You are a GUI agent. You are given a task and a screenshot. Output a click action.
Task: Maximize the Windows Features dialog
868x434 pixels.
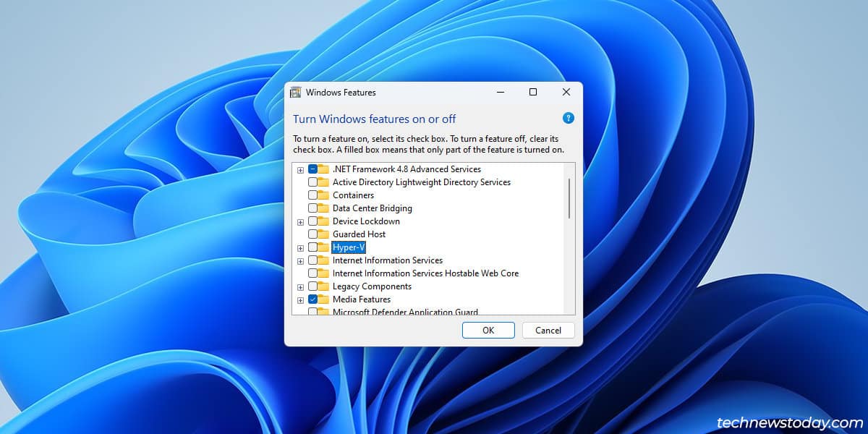(x=533, y=92)
